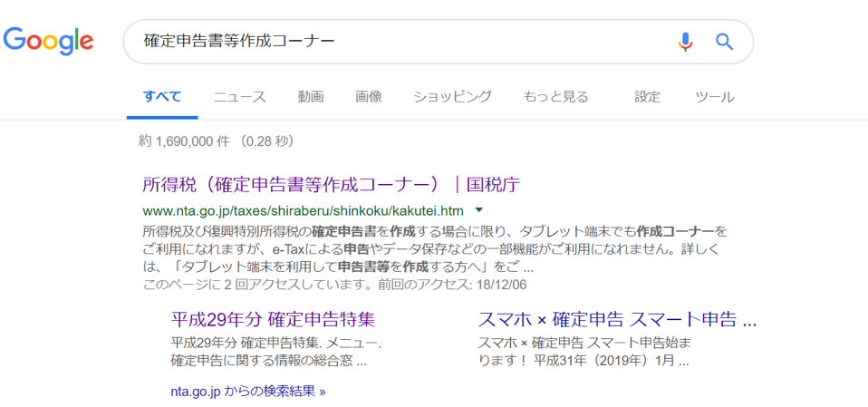Switch to the 動画 tab
The width and height of the screenshot is (868, 407).
pyautogui.click(x=311, y=97)
